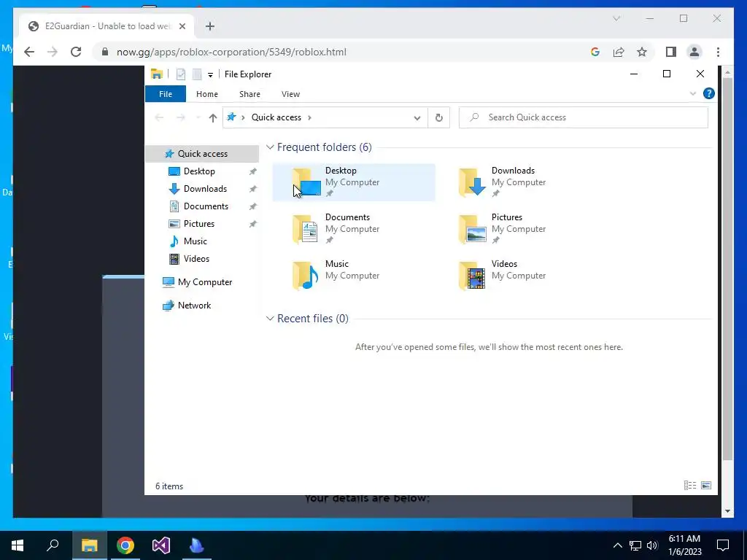Open Customize Quick Access Toolbar dropdown
The image size is (747, 560).
210,75
